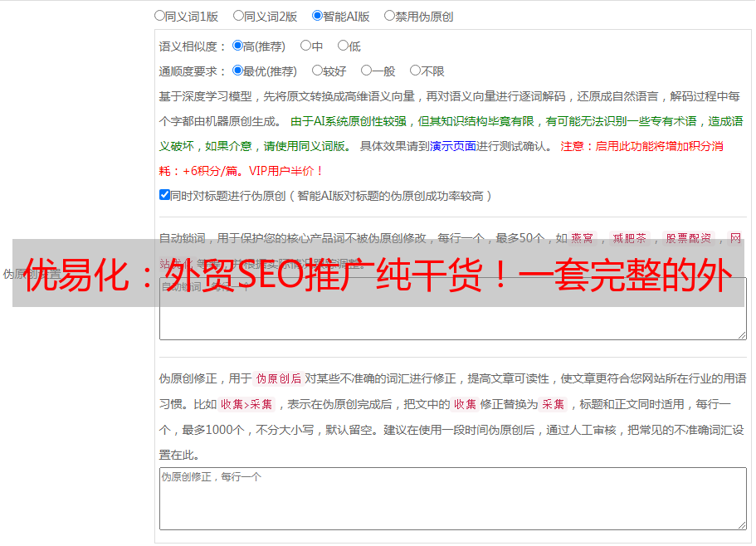Set 语义相似度 to 高(推荐)

(237, 46)
